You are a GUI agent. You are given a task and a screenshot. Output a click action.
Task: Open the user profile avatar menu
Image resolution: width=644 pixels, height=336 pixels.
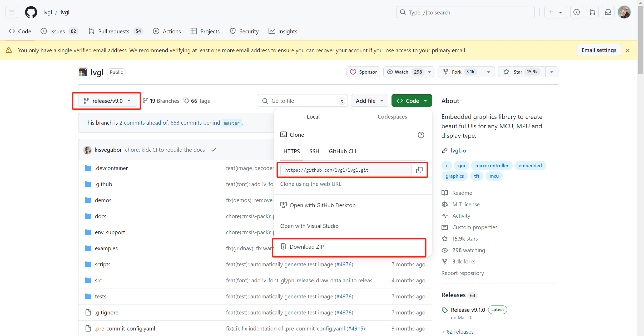(624, 12)
